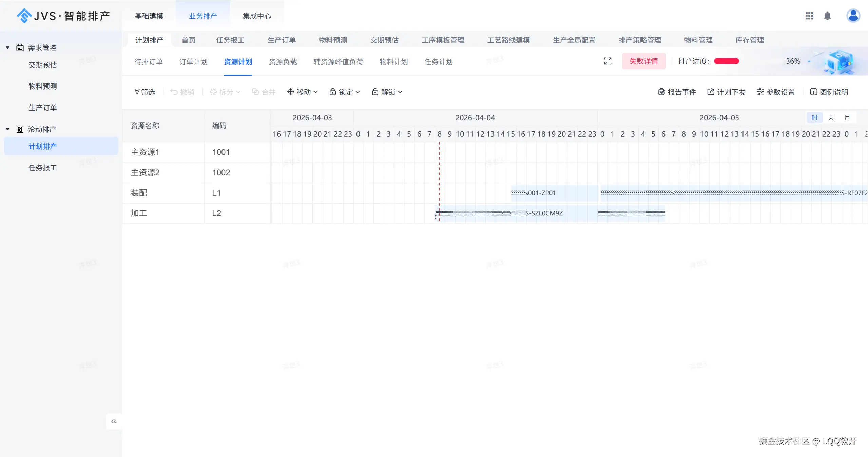This screenshot has width=868, height=457.
Task: Expand the 锁定 (lock) dropdown
Action: tap(345, 92)
